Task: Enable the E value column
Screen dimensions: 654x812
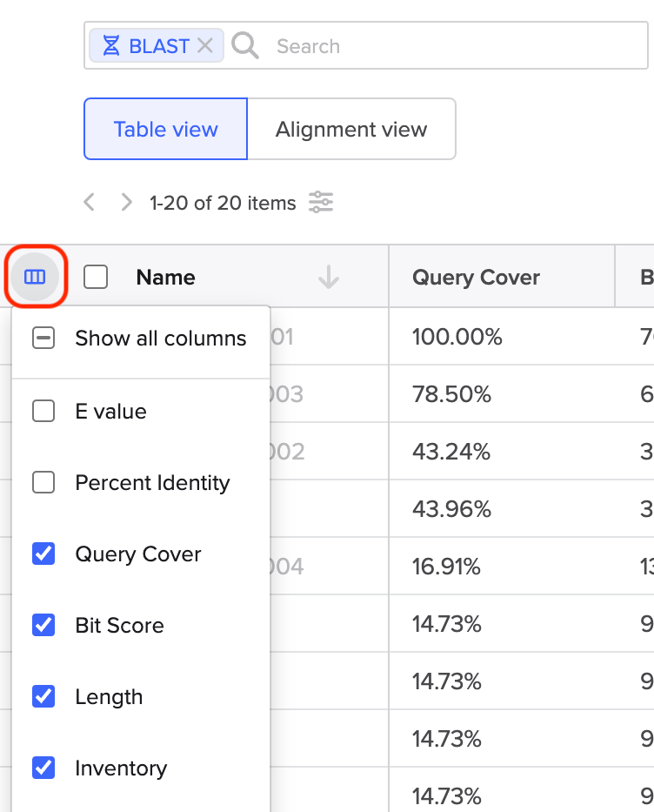Action: pyautogui.click(x=43, y=411)
